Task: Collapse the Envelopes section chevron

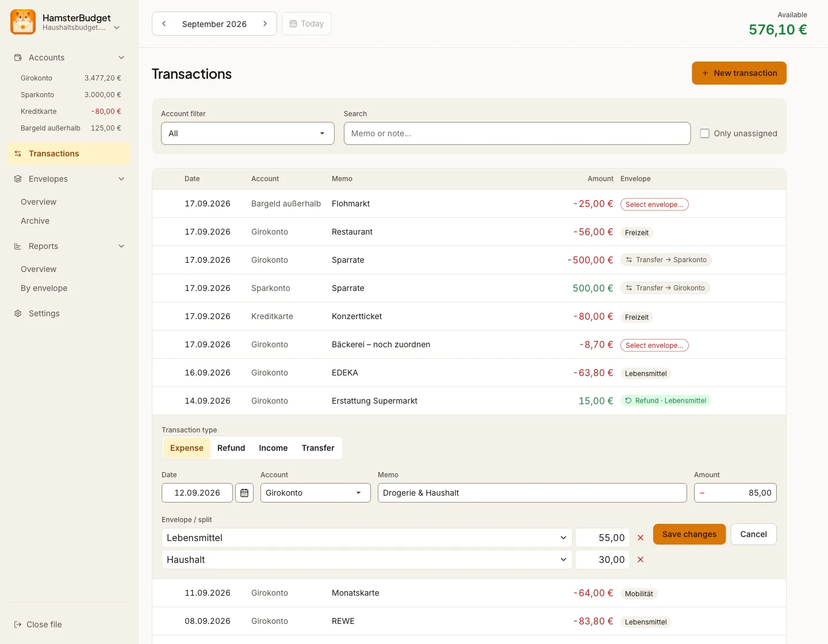Action: pyautogui.click(x=121, y=179)
